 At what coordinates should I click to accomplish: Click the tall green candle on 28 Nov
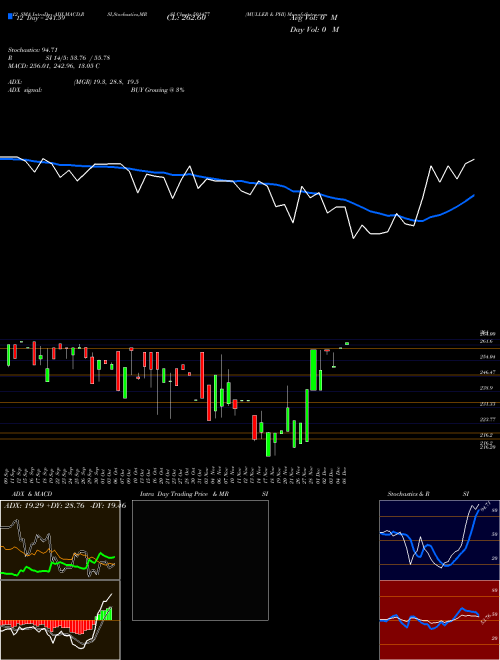313,370
